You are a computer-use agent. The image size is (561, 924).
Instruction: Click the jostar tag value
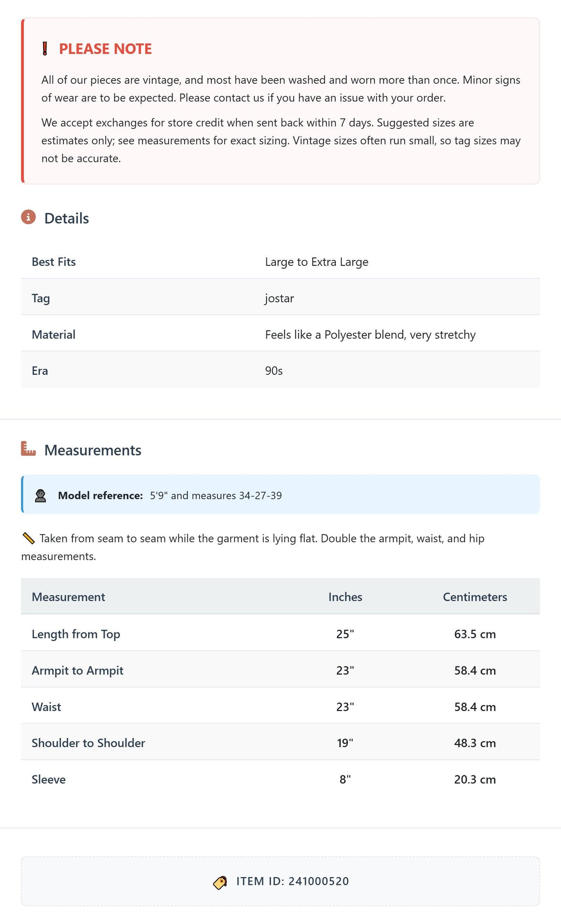coord(279,298)
